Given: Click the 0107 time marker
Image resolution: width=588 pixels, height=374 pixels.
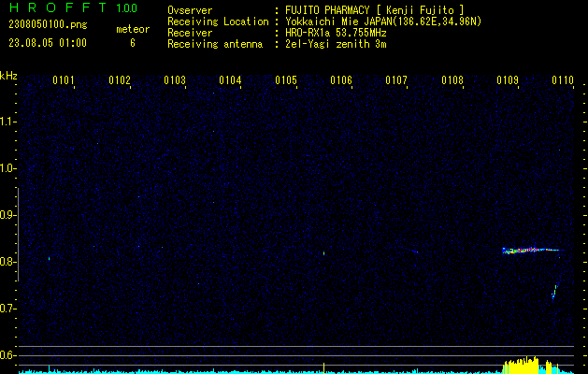Looking at the screenshot, I should (x=396, y=80).
